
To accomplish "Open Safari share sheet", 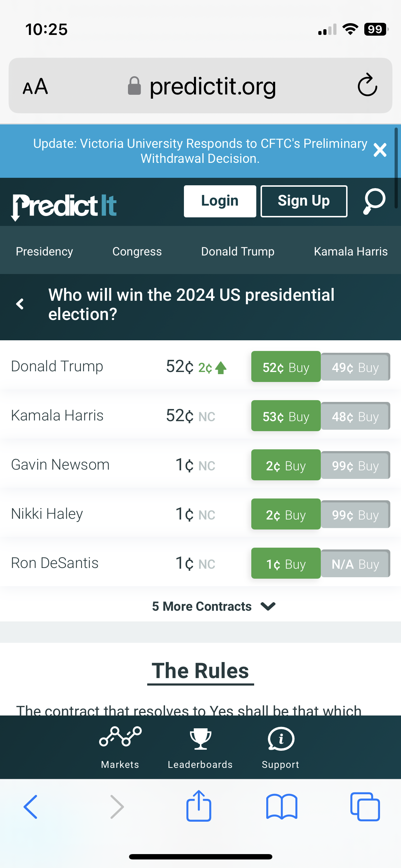I will coord(199,806).
